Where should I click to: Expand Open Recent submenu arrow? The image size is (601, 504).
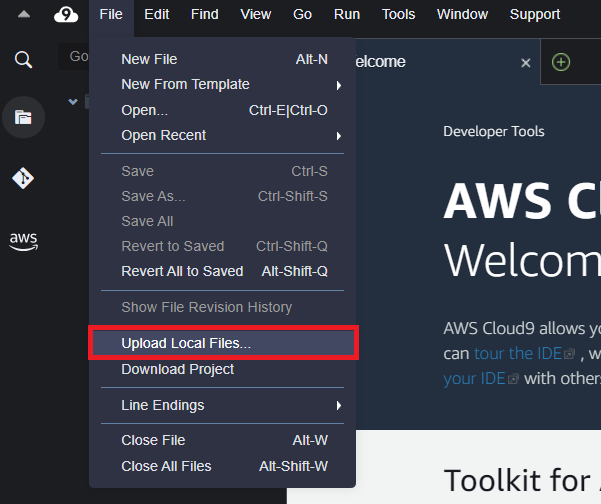[338, 136]
